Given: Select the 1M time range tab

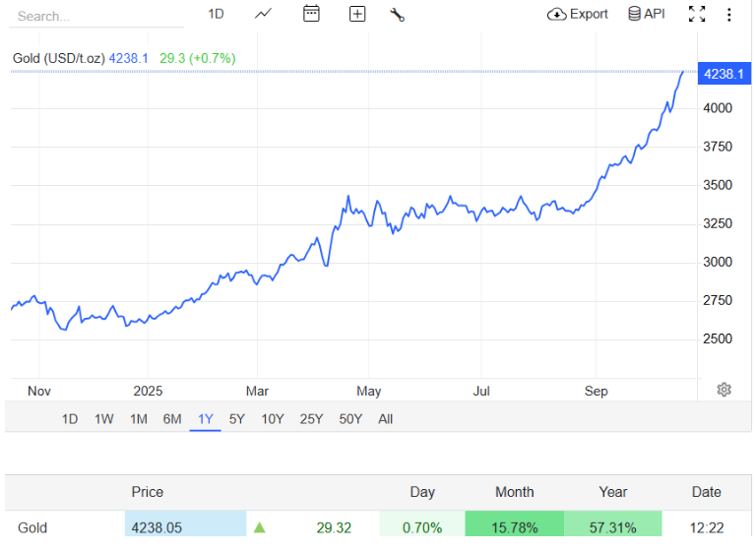Looking at the screenshot, I should pyautogui.click(x=138, y=419).
